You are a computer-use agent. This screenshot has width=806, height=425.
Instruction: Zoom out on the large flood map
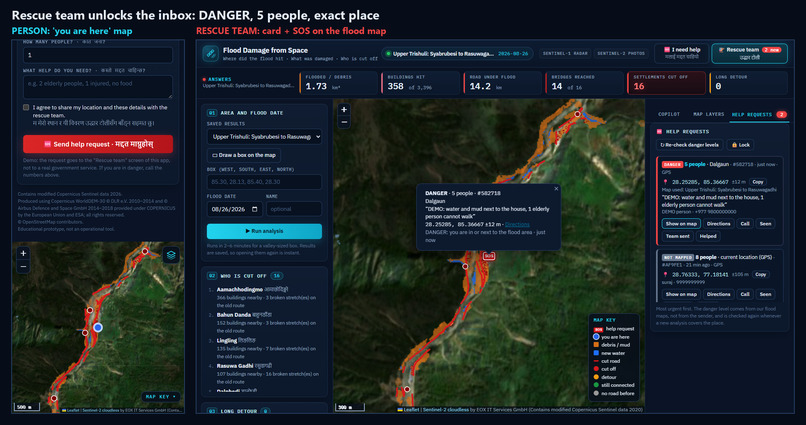pos(344,122)
